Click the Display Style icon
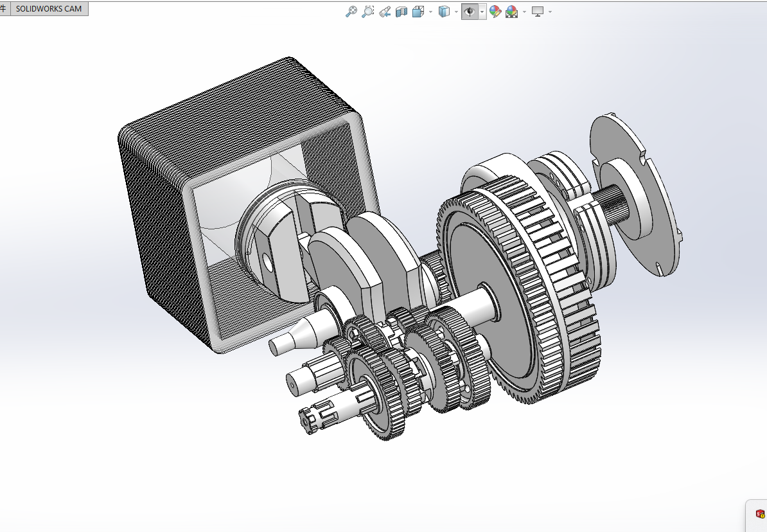The height and width of the screenshot is (532, 767). (444, 12)
